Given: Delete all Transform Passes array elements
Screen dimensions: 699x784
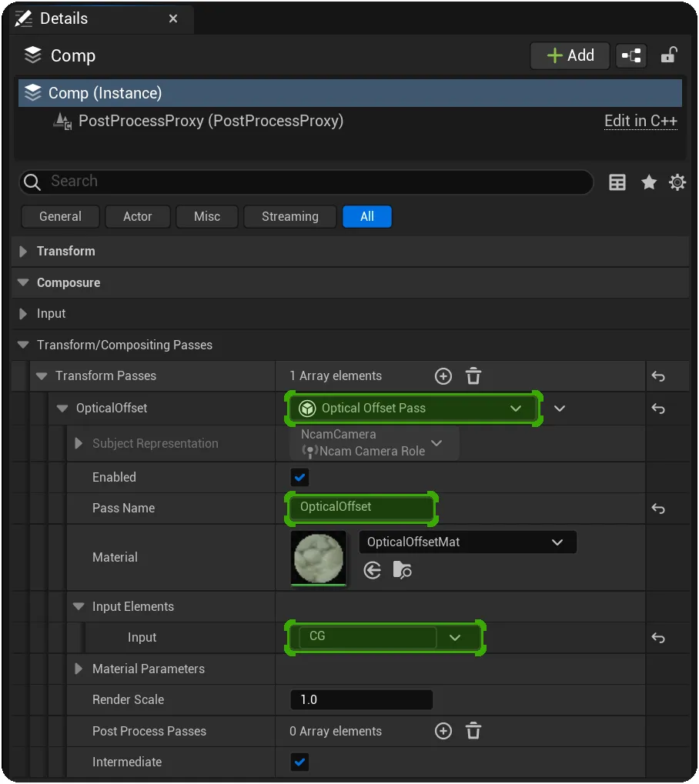Looking at the screenshot, I should coord(473,376).
